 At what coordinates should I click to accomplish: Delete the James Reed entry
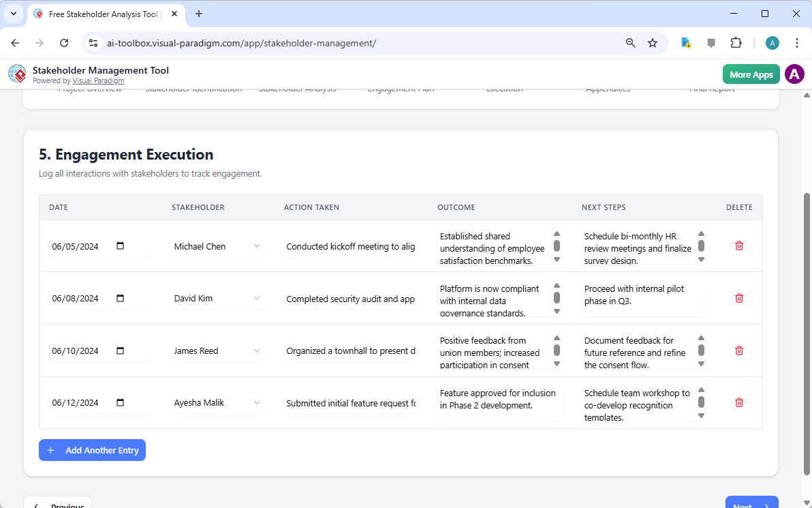pyautogui.click(x=738, y=350)
